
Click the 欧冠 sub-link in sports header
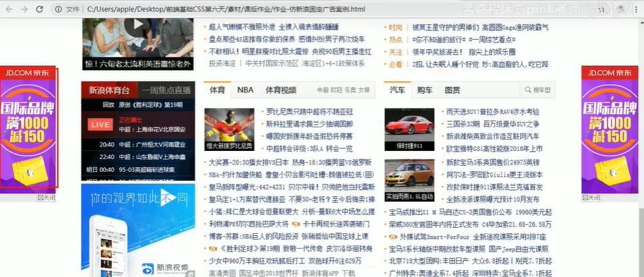[x=336, y=90]
